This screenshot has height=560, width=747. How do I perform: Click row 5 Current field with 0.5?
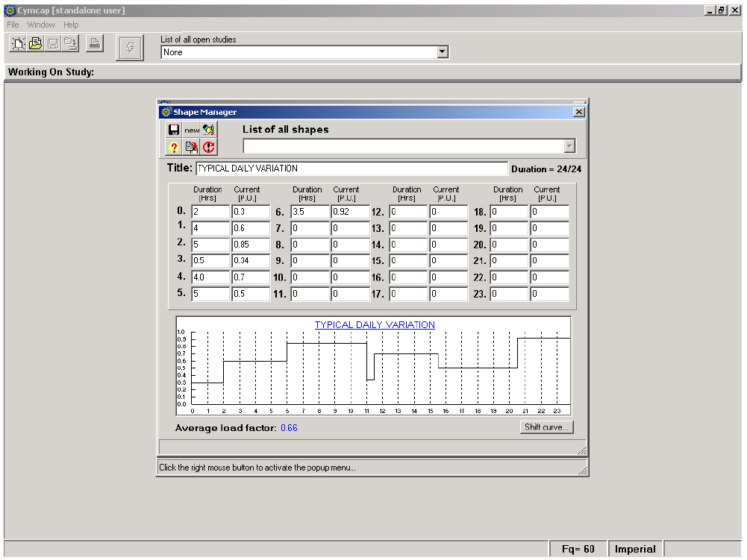[x=251, y=294]
